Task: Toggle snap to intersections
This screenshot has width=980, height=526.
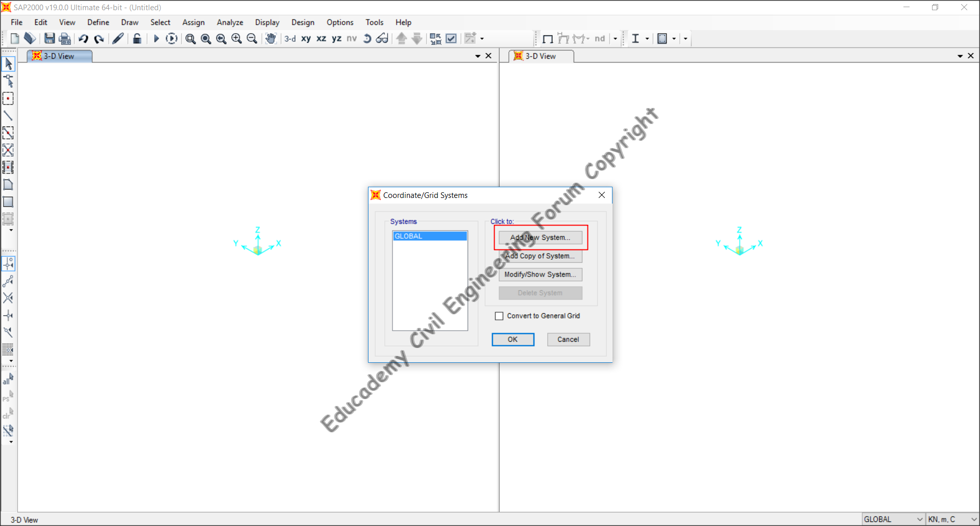Action: pos(8,298)
